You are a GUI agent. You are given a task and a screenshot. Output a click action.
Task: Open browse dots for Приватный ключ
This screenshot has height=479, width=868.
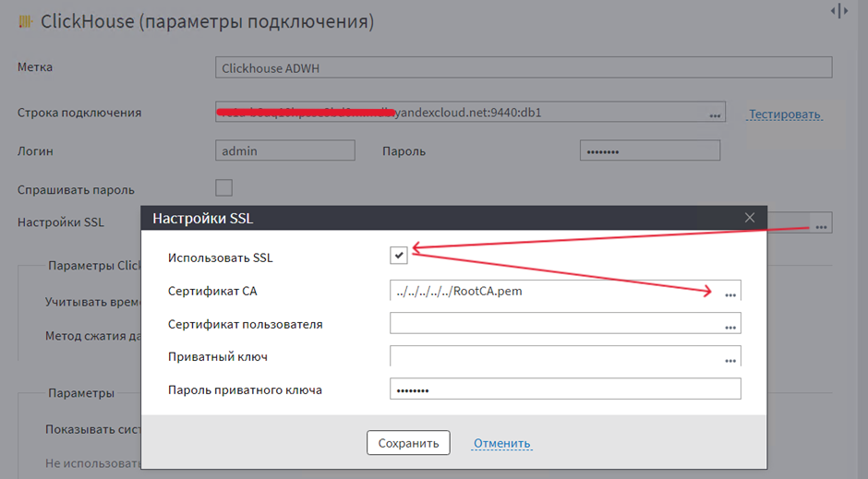(730, 361)
